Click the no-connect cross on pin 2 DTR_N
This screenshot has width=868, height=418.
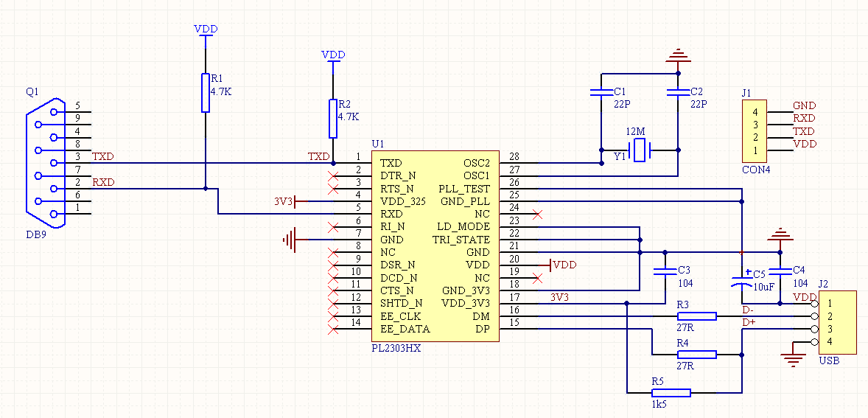click(x=333, y=176)
